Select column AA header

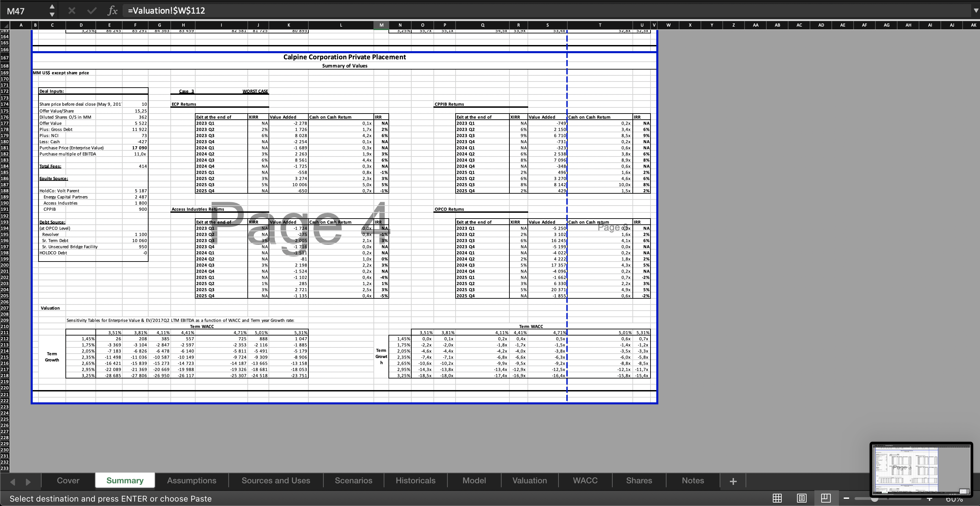click(755, 25)
